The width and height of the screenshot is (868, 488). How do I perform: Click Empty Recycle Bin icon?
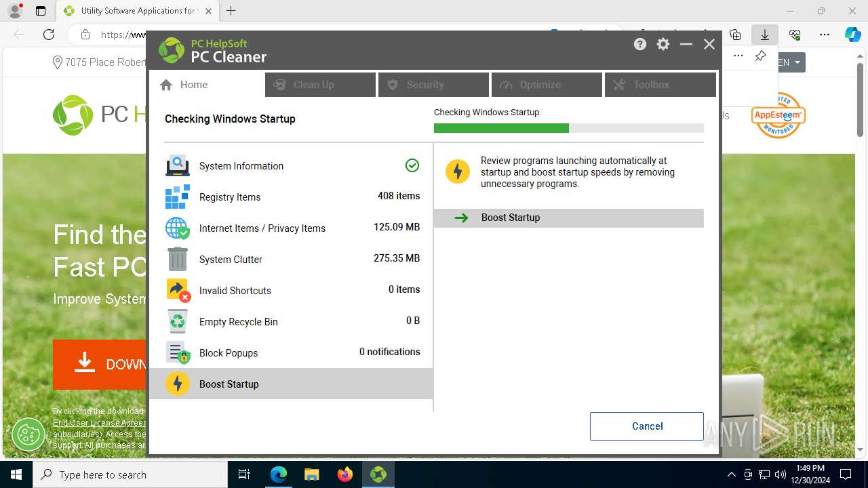[x=178, y=321]
